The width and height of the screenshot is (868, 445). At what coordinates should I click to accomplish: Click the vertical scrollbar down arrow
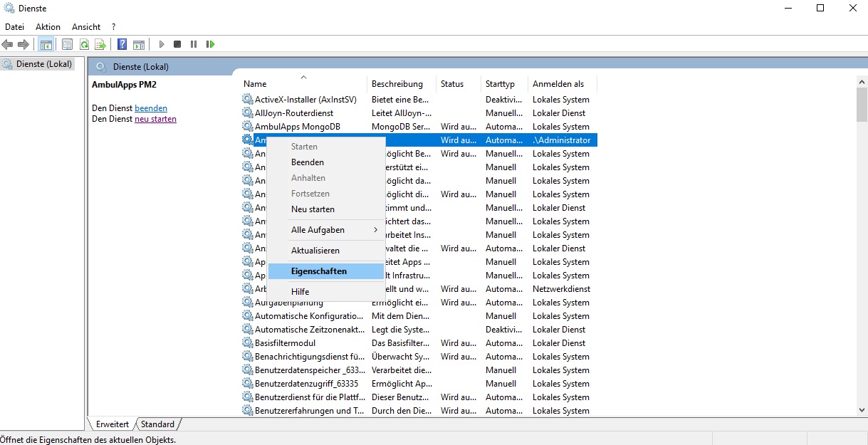tap(862, 409)
